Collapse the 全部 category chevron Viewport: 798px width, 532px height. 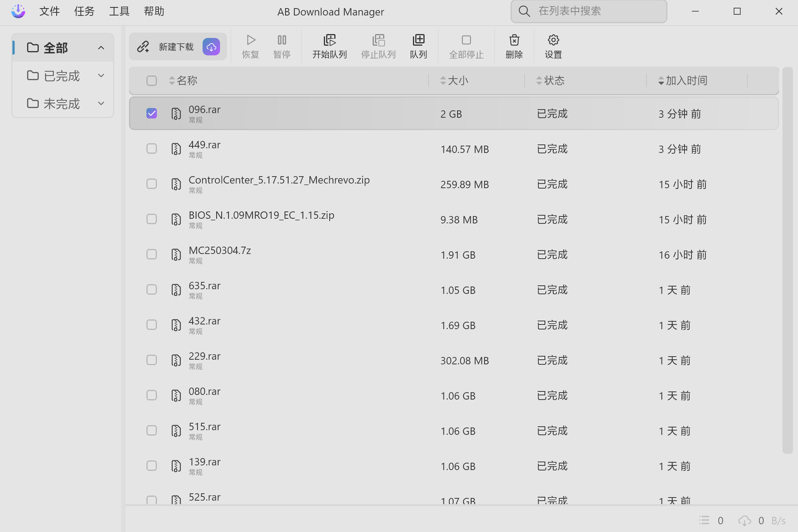[x=101, y=48]
